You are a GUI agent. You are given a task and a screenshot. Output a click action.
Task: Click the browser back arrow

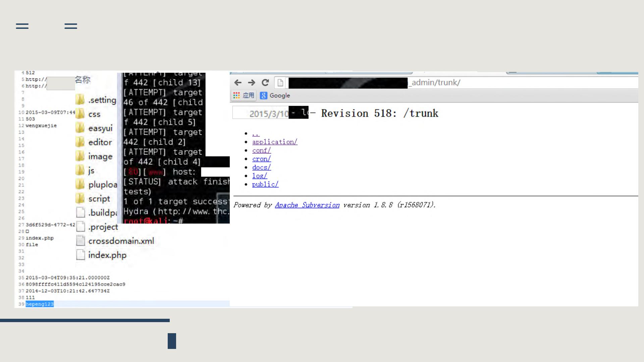[238, 82]
